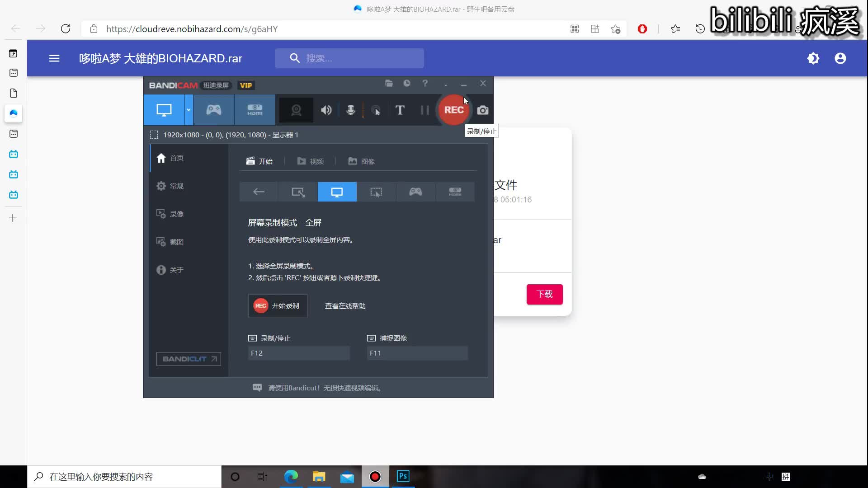The width and height of the screenshot is (868, 488).
Task: Select HDMI device mode in panel
Action: tap(455, 192)
